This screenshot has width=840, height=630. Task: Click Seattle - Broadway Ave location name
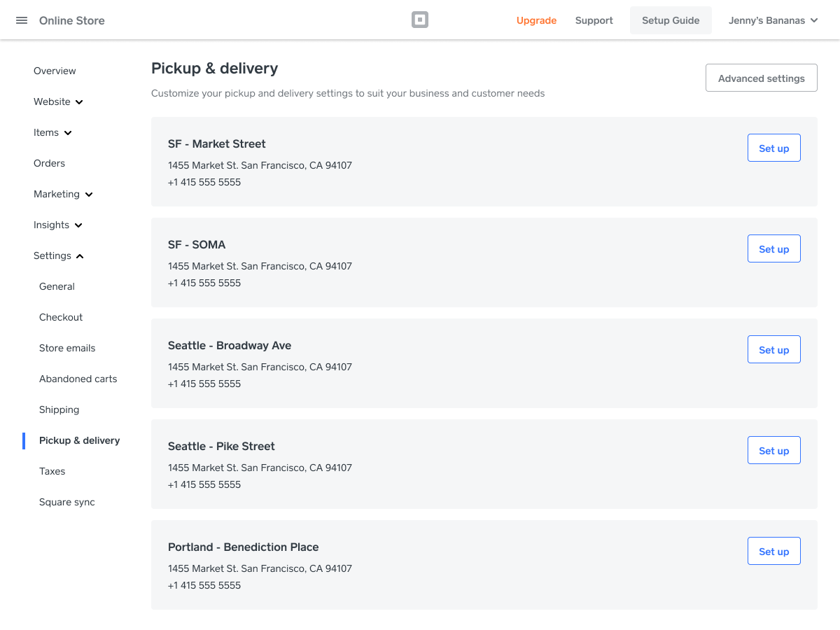(x=230, y=345)
